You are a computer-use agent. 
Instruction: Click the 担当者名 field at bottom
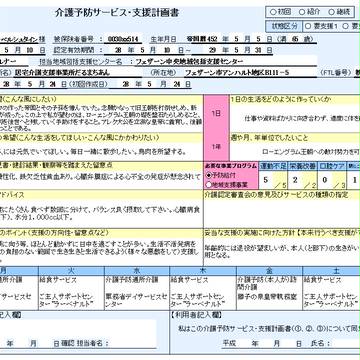132,344
